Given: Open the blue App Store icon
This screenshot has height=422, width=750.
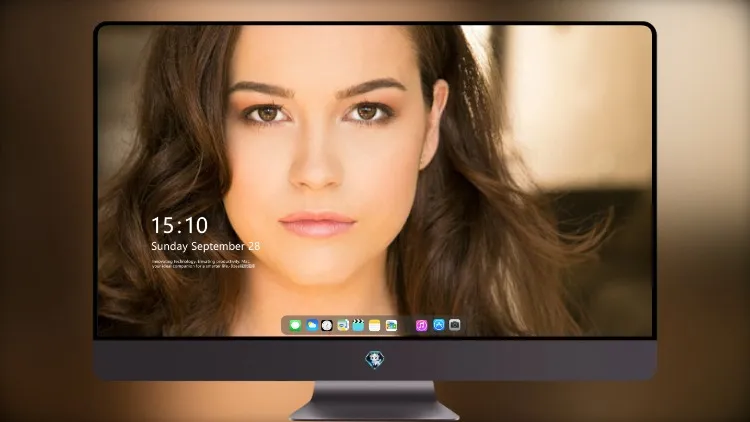Looking at the screenshot, I should (x=439, y=325).
